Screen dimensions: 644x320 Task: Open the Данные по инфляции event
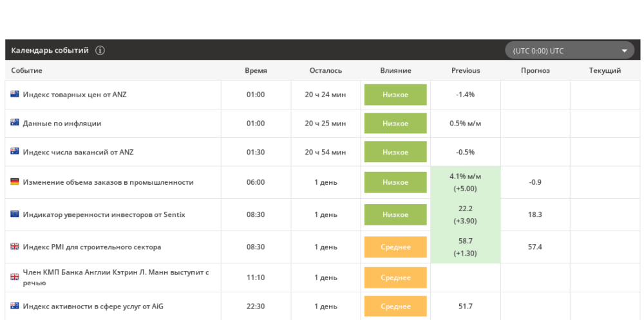pyautogui.click(x=62, y=124)
